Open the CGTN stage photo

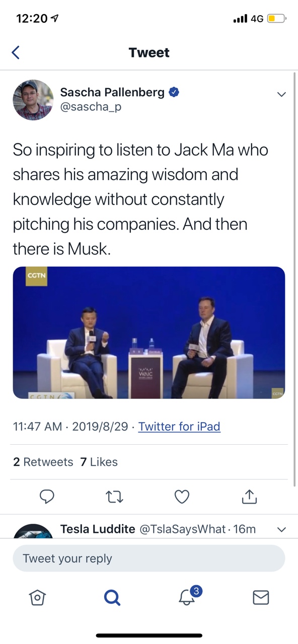(149, 333)
